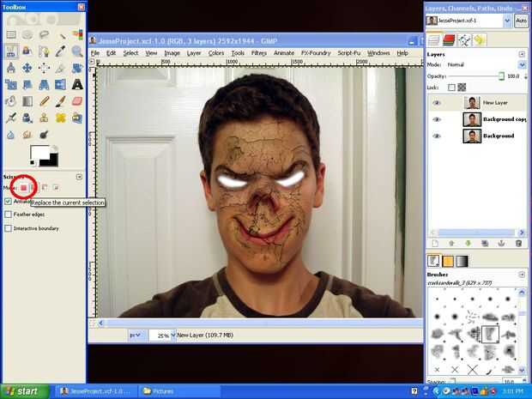Choose Replace the current selection mode
This screenshot has height=399, width=532.
pyautogui.click(x=23, y=187)
